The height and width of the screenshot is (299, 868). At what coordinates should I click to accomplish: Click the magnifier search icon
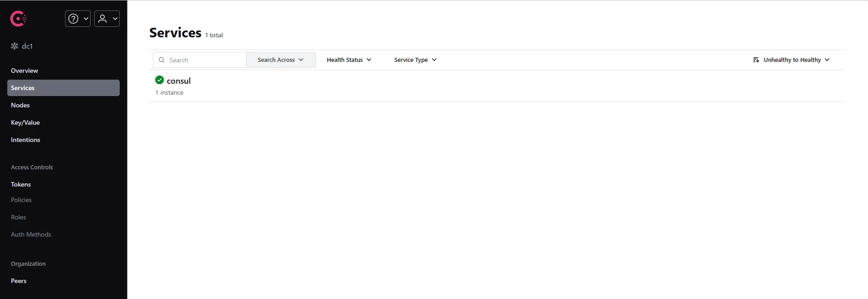pos(162,60)
